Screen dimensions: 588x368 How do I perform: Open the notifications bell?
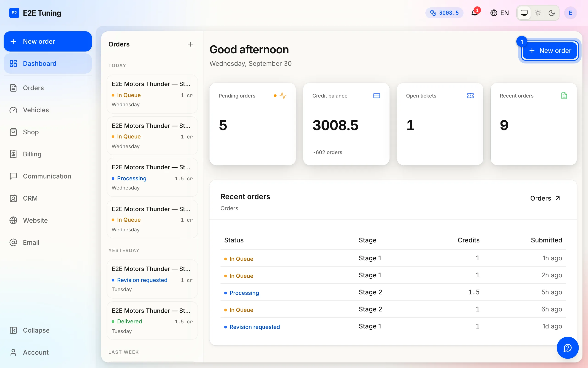[474, 13]
